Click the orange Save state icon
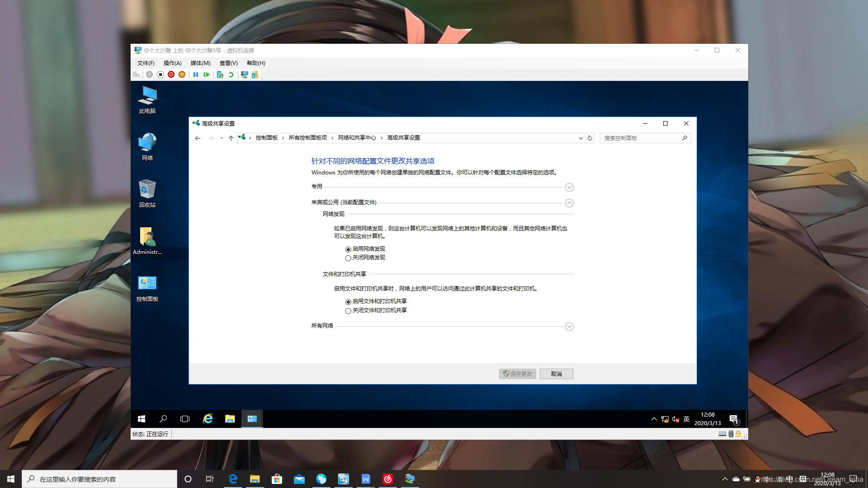The height and width of the screenshot is (488, 868). pos(182,75)
